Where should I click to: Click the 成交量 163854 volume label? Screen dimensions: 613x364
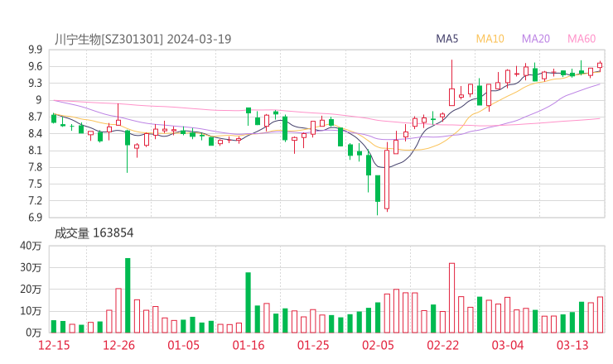click(94, 233)
